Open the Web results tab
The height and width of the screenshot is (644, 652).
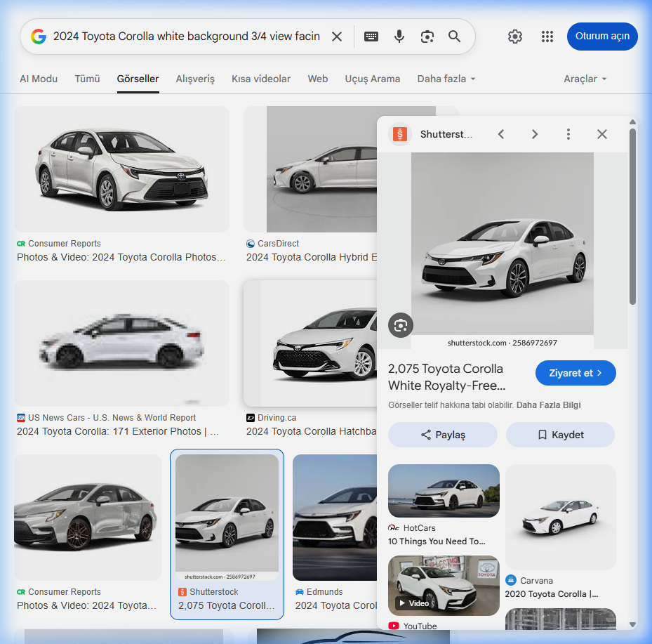pos(318,79)
